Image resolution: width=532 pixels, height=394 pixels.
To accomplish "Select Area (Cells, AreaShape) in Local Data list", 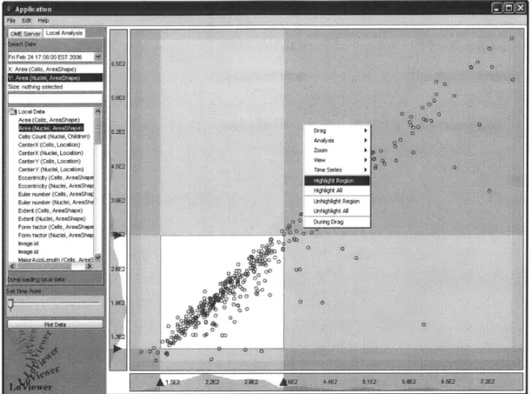I will (49, 120).
